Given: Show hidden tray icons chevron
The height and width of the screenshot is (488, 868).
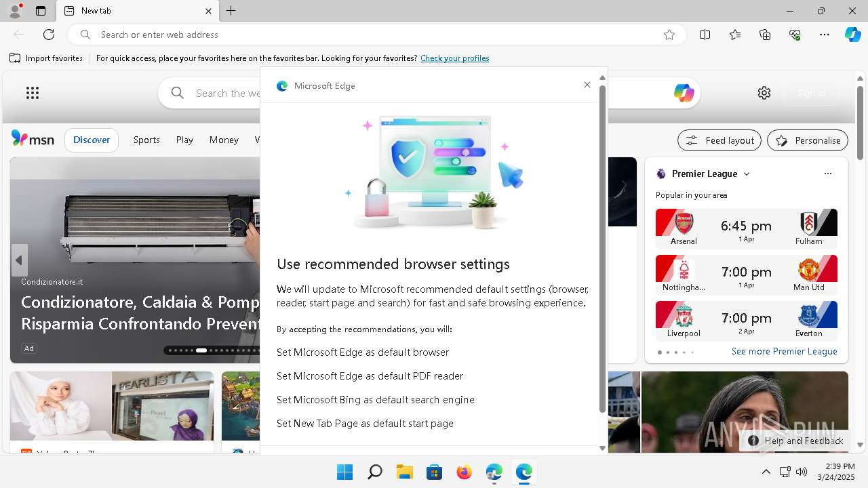Looking at the screenshot, I should [x=766, y=472].
